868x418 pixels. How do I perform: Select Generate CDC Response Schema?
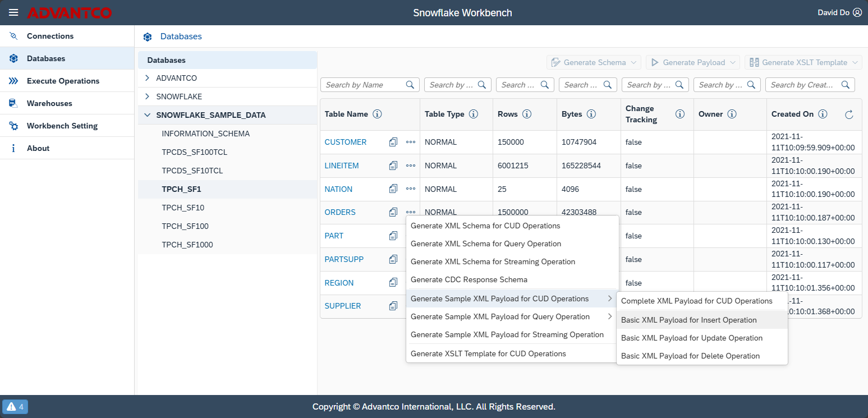pos(512,279)
